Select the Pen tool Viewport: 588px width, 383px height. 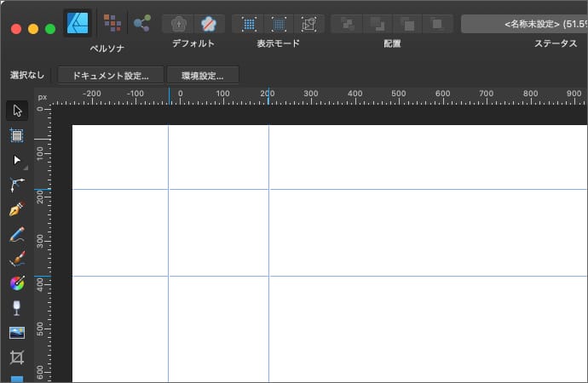[17, 209]
